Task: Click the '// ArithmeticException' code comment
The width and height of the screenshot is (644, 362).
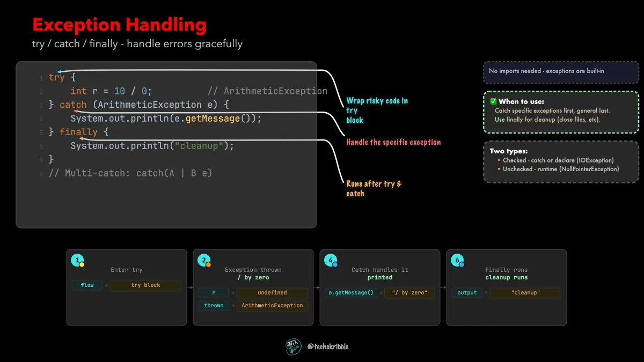Action: pos(267,91)
